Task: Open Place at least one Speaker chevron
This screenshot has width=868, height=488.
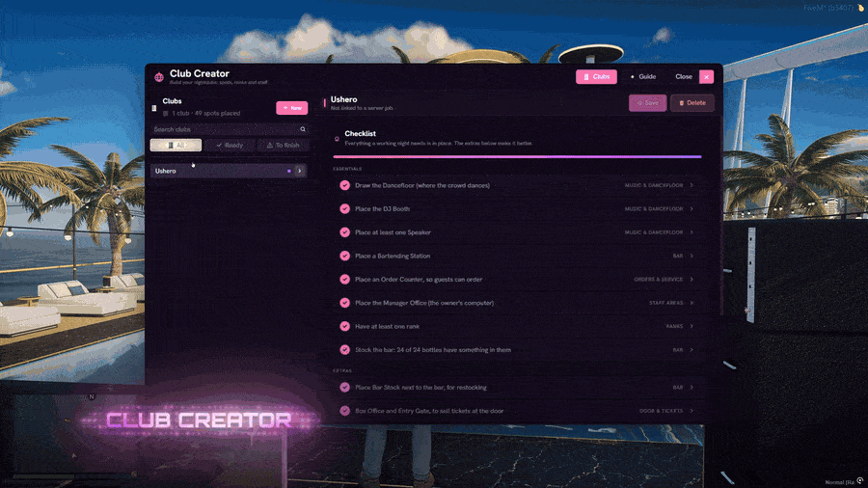Action: tap(692, 232)
